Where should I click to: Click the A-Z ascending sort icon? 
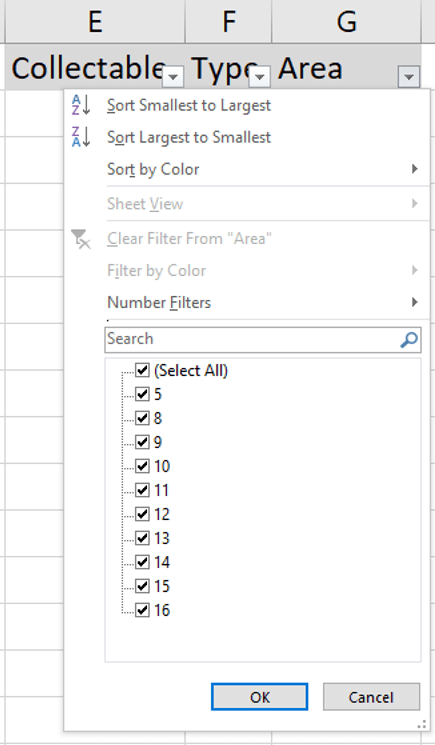81,105
